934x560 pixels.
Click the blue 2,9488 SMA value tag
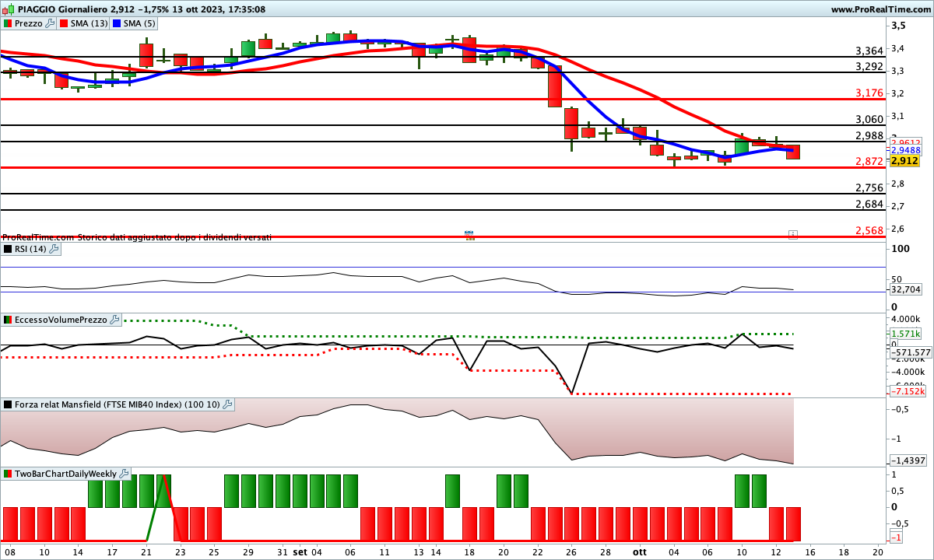(x=905, y=150)
